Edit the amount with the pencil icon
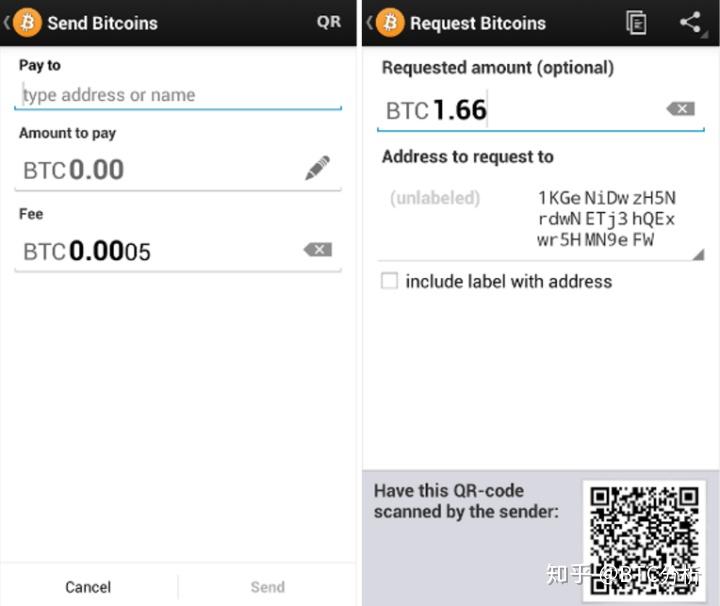Screen dimensions: 720x606 [317, 169]
